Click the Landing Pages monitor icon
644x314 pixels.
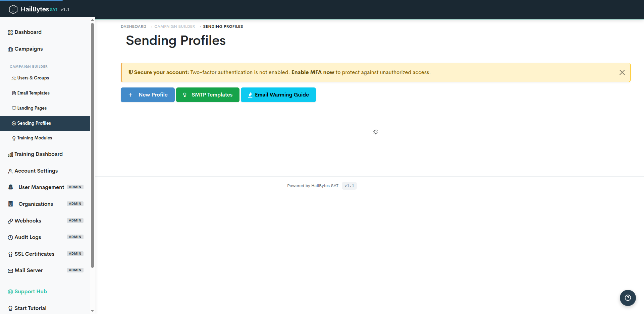[x=14, y=108]
